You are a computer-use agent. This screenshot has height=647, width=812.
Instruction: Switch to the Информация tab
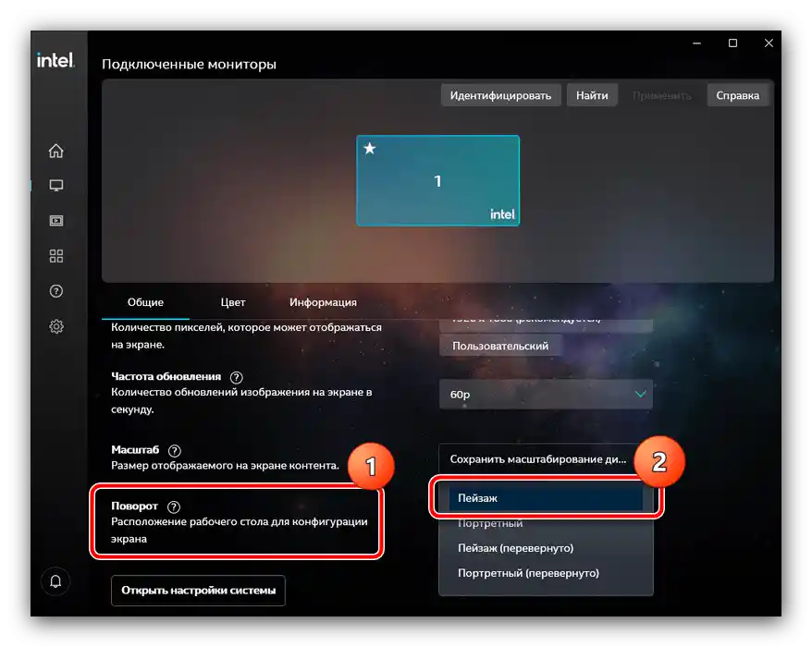323,302
